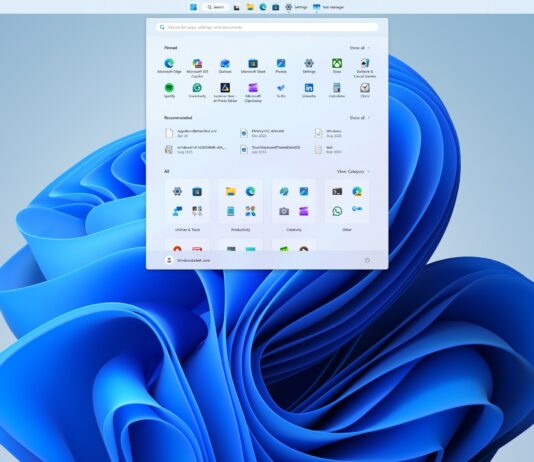This screenshot has height=462, width=534.
Task: Open the Creativity category folder
Action: pos(294,201)
